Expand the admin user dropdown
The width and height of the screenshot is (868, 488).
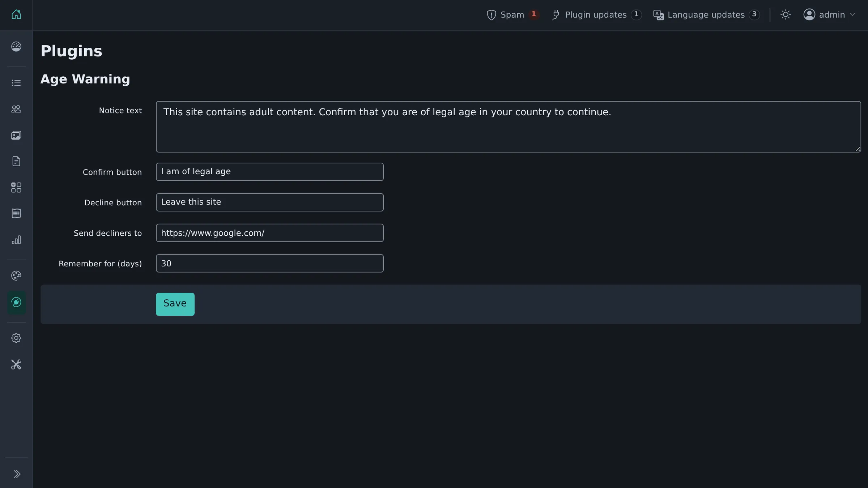(829, 15)
